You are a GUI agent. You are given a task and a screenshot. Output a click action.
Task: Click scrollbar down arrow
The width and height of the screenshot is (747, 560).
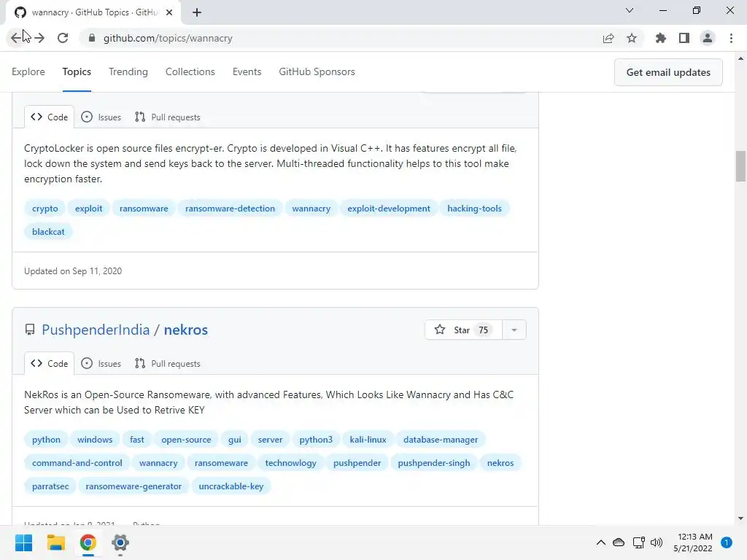click(740, 518)
